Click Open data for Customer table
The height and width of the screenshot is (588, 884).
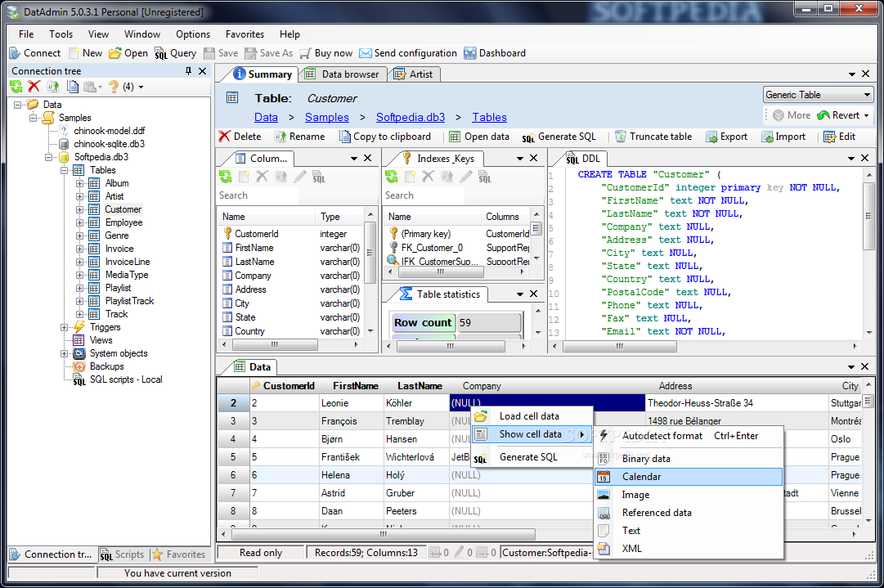click(x=479, y=137)
